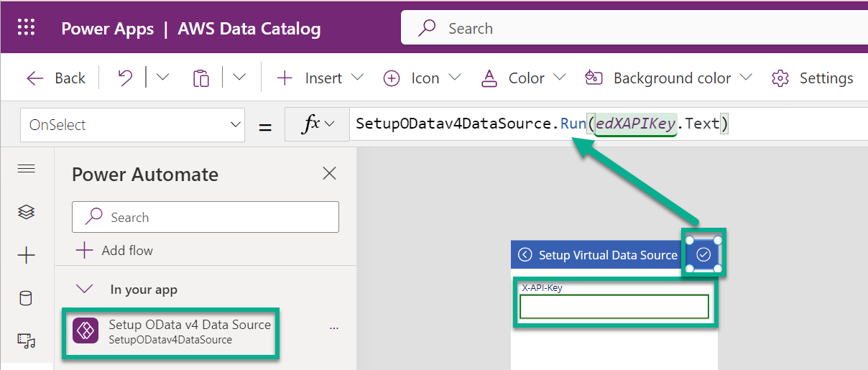The height and width of the screenshot is (370, 868).
Task: Open the Icon menu in toolbar
Action: (423, 78)
